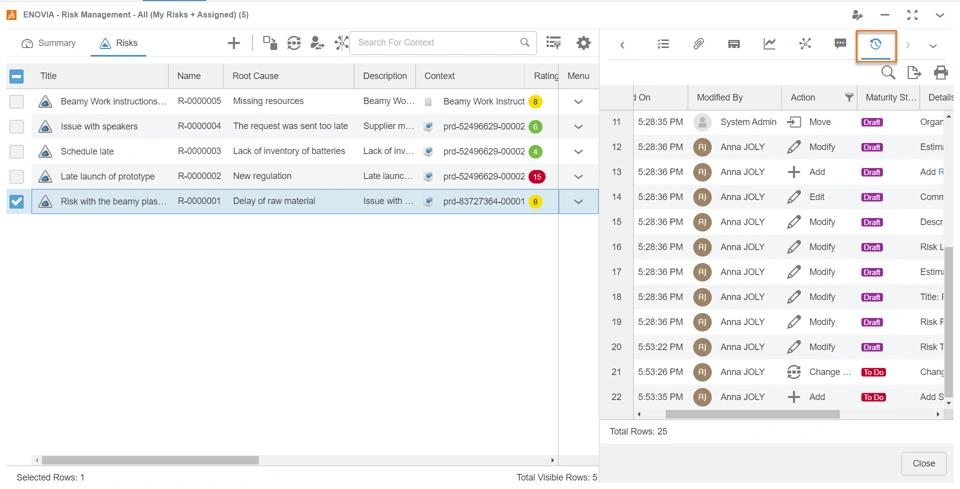The image size is (960, 489).
Task: Click the history table horizontal scrollbar
Action: 752,414
